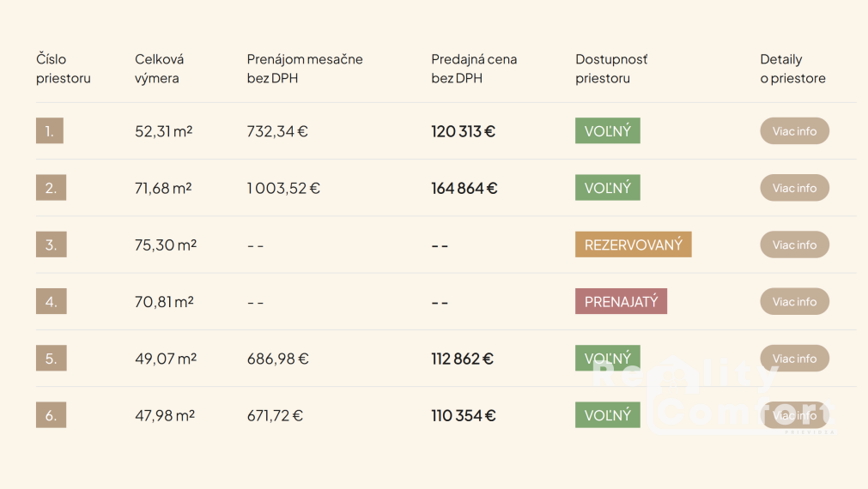Click the VOĽNÝ badge for space 6

(x=607, y=415)
